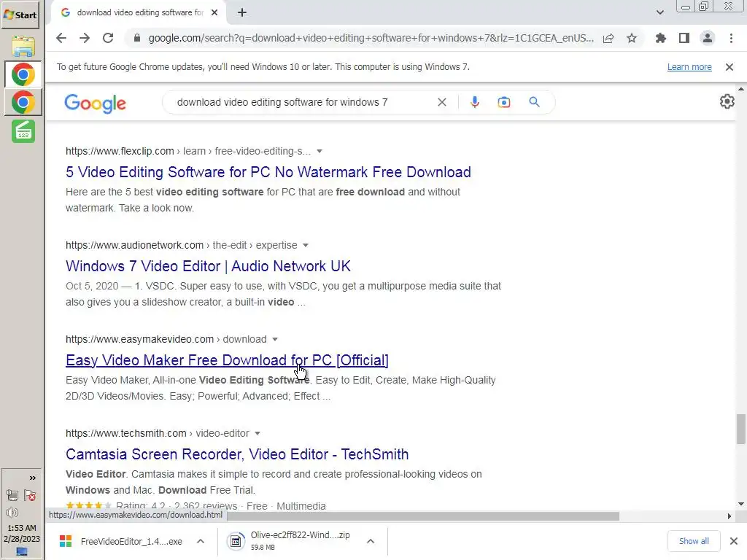
Task: Close the downloads shelf
Action: 734,541
